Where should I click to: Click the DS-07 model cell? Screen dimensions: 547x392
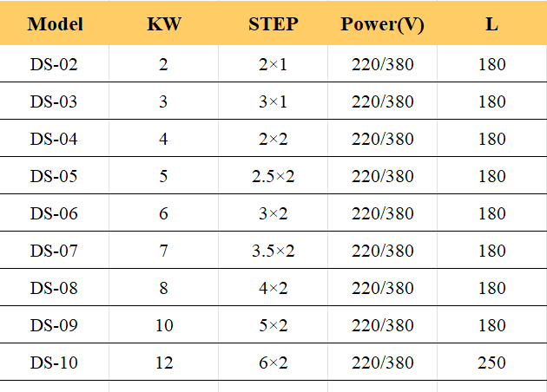(x=55, y=251)
